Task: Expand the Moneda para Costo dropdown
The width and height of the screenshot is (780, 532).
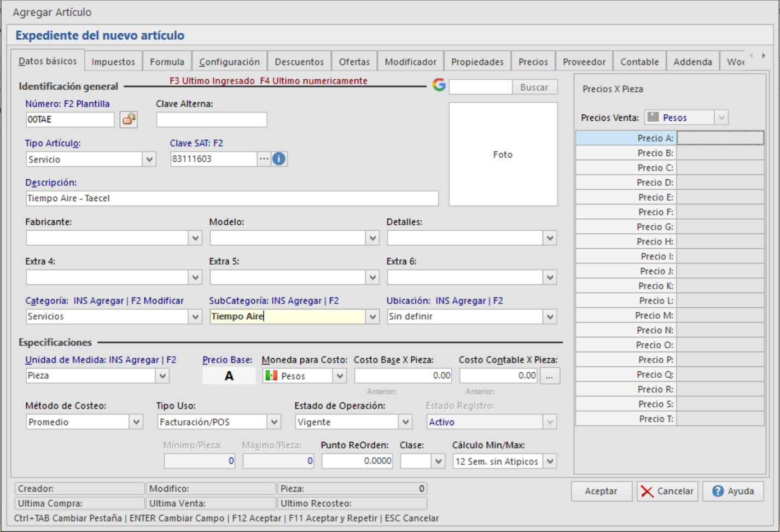Action: (x=340, y=376)
